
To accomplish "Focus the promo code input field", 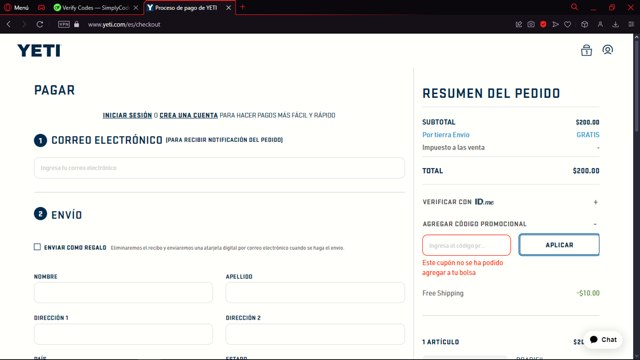I will tap(467, 245).
